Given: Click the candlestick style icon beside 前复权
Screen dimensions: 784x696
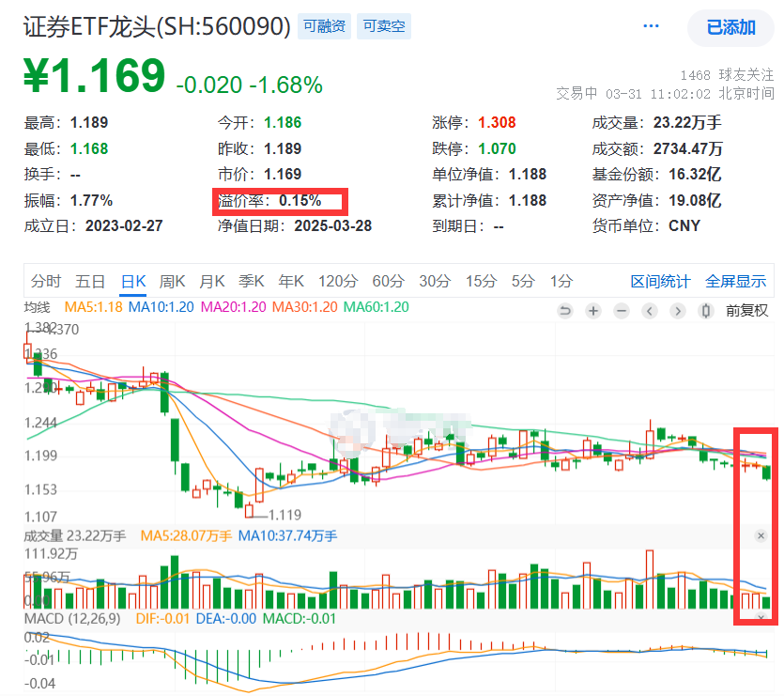Looking at the screenshot, I should [x=705, y=310].
